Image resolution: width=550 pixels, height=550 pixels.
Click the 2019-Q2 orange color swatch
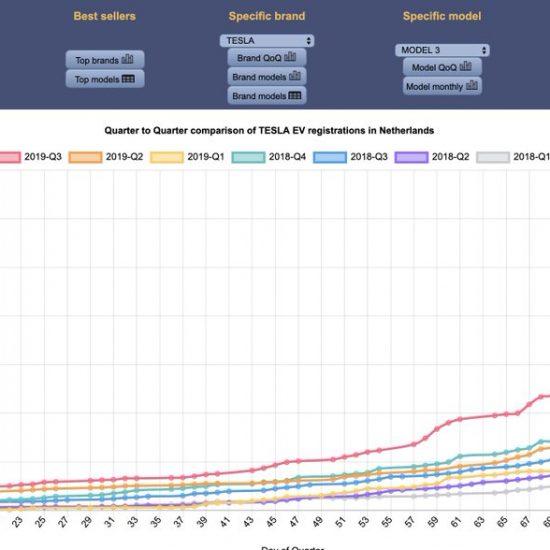pyautogui.click(x=85, y=157)
